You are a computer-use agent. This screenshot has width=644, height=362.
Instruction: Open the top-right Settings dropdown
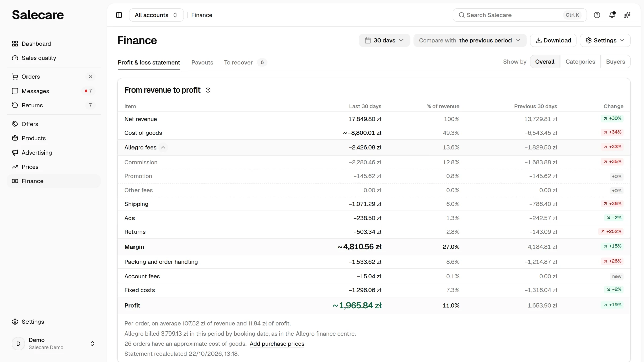(605, 40)
